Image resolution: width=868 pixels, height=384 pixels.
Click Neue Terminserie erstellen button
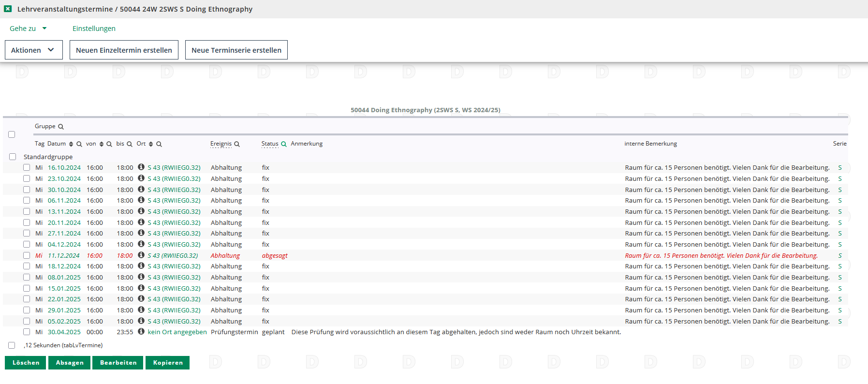pyautogui.click(x=236, y=50)
